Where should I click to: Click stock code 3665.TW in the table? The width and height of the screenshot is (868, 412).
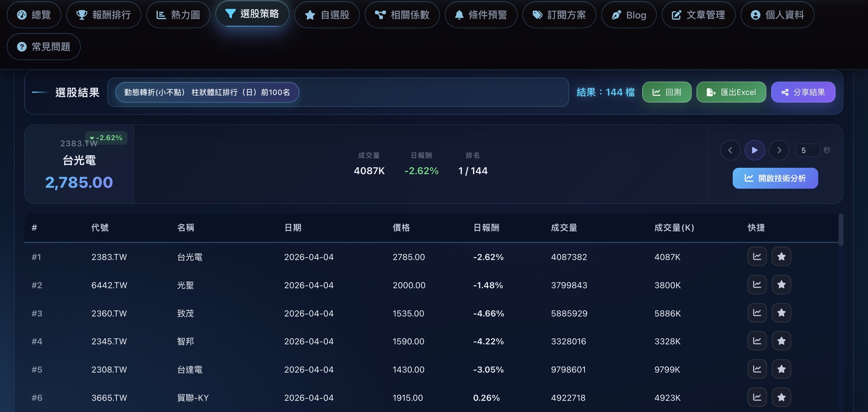109,398
